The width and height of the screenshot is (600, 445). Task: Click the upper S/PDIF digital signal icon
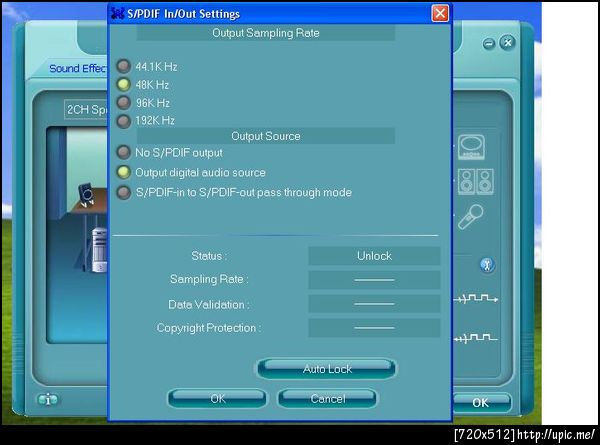pyautogui.click(x=476, y=298)
